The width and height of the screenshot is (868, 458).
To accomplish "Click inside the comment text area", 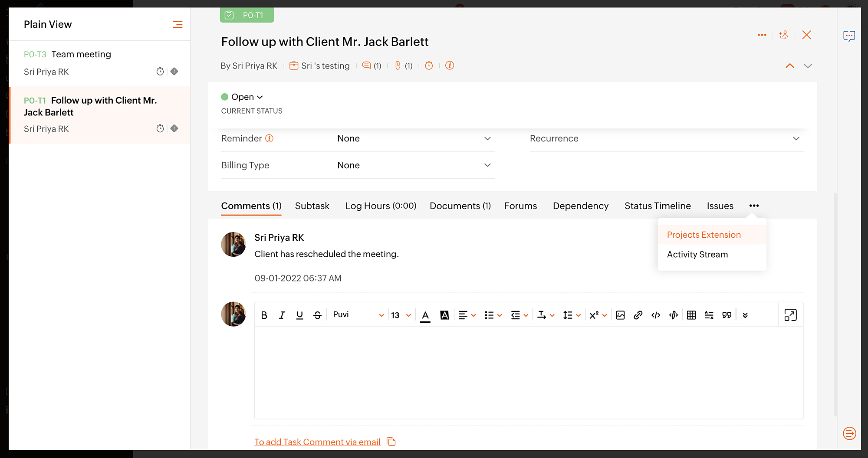I will click(528, 372).
